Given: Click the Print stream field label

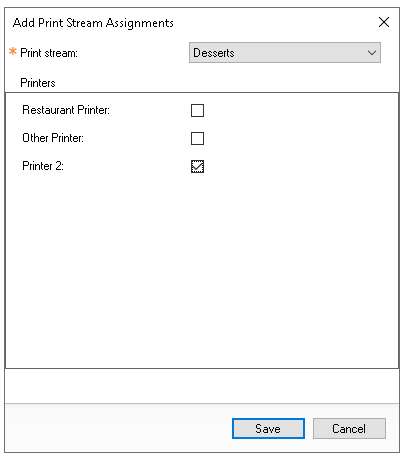Looking at the screenshot, I should (49, 53).
